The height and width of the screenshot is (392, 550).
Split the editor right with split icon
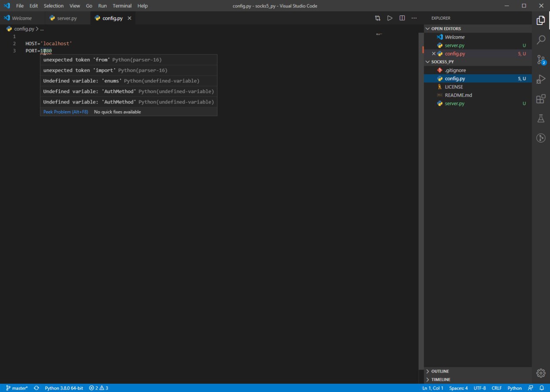click(402, 18)
